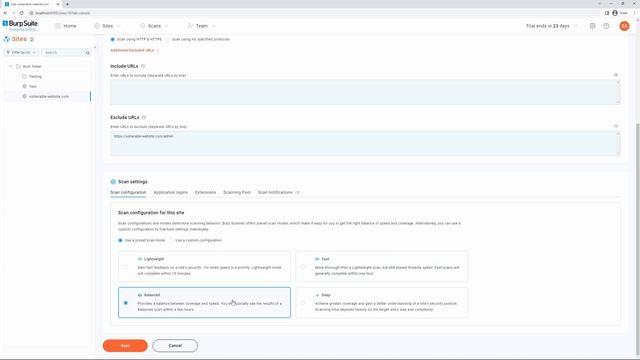Open help via the question mark icon
This screenshot has height=360, width=640.
click(x=606, y=26)
